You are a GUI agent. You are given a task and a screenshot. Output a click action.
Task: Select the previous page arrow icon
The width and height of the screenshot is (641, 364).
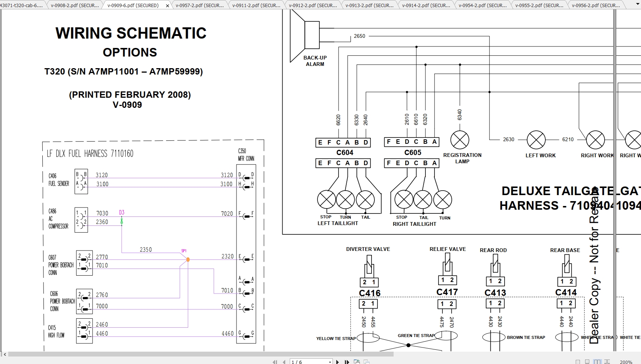pyautogui.click(x=284, y=362)
